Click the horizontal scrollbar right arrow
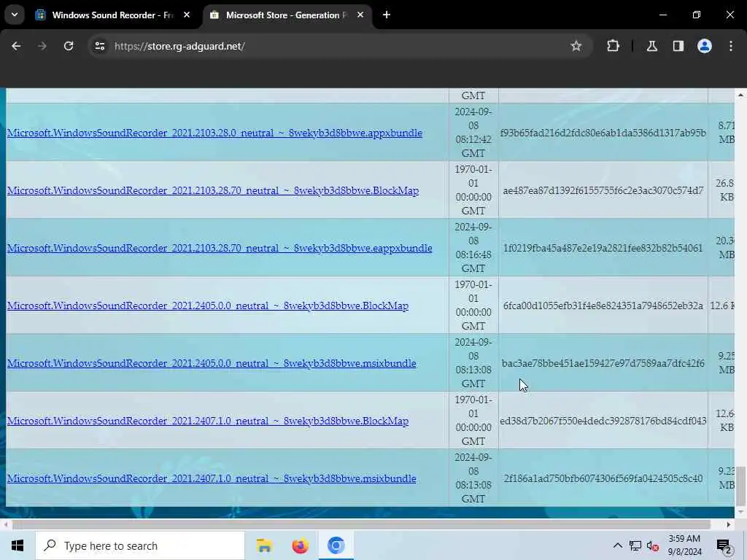 [x=729, y=525]
